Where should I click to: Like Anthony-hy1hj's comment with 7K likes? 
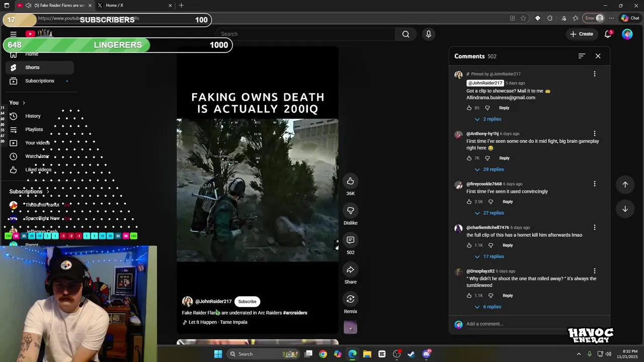pyautogui.click(x=469, y=158)
